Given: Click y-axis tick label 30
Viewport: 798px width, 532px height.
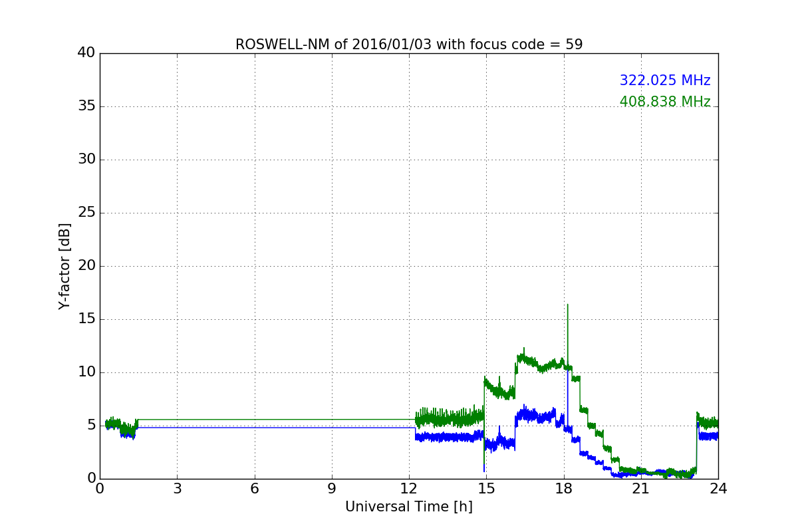Looking at the screenshot, I should [x=86, y=160].
